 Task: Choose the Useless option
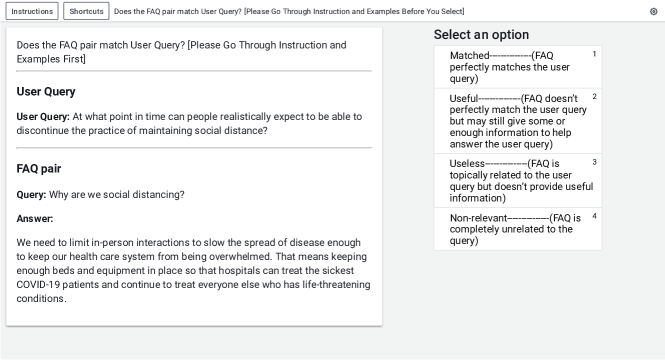tap(517, 181)
